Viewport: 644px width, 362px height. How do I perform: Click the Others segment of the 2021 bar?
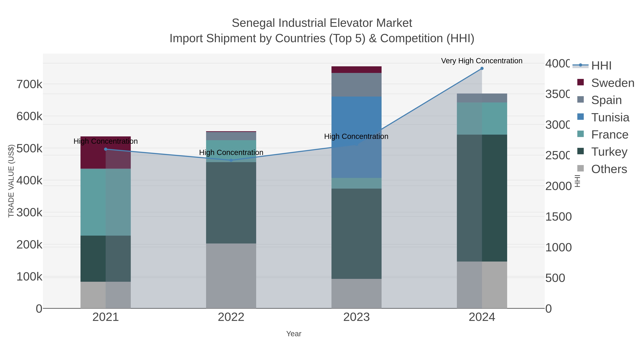106,295
